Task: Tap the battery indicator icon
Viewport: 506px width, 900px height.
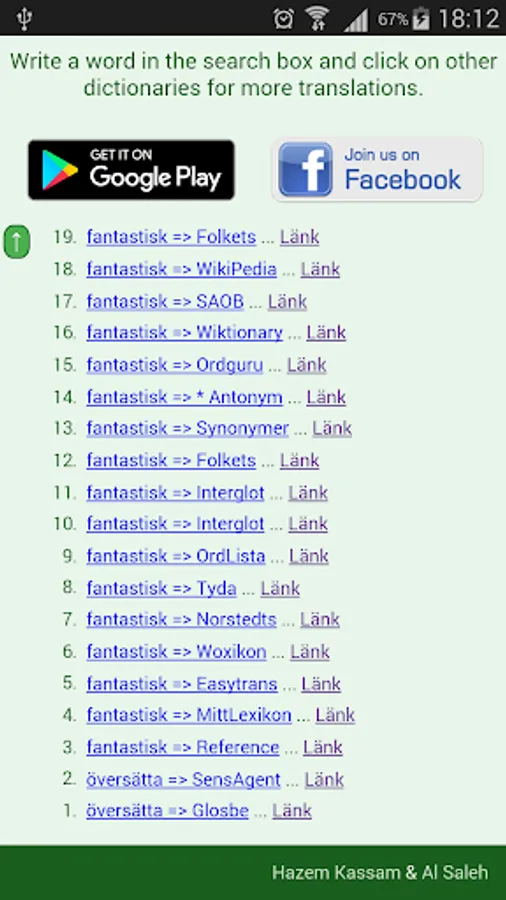Action: click(x=422, y=18)
